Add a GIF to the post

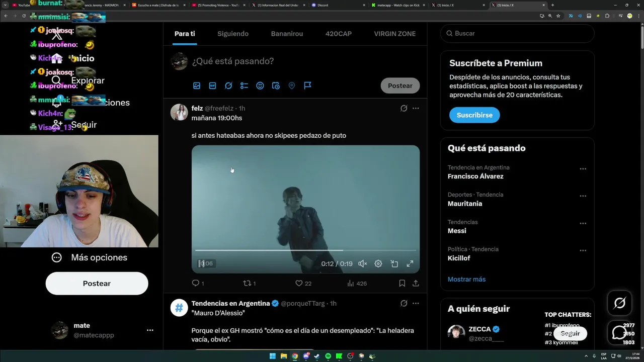tap(212, 86)
